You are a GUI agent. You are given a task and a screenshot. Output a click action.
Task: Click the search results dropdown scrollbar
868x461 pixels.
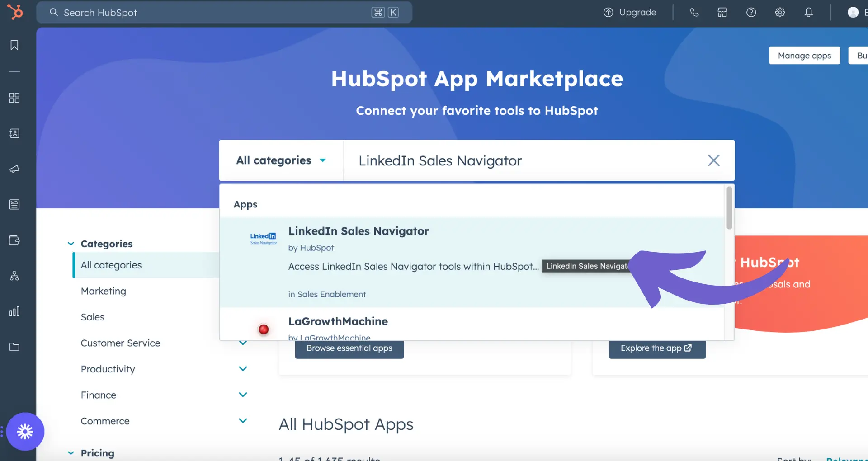(x=729, y=208)
